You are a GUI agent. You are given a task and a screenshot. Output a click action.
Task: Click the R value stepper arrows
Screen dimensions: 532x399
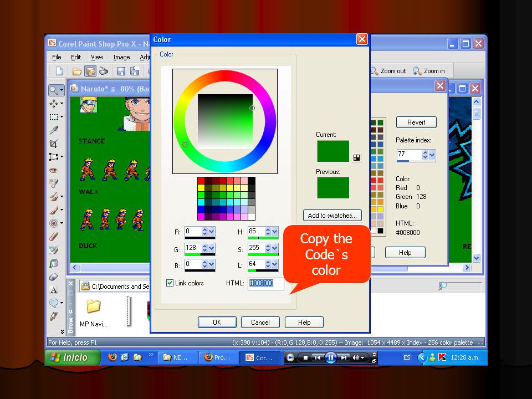tap(204, 232)
